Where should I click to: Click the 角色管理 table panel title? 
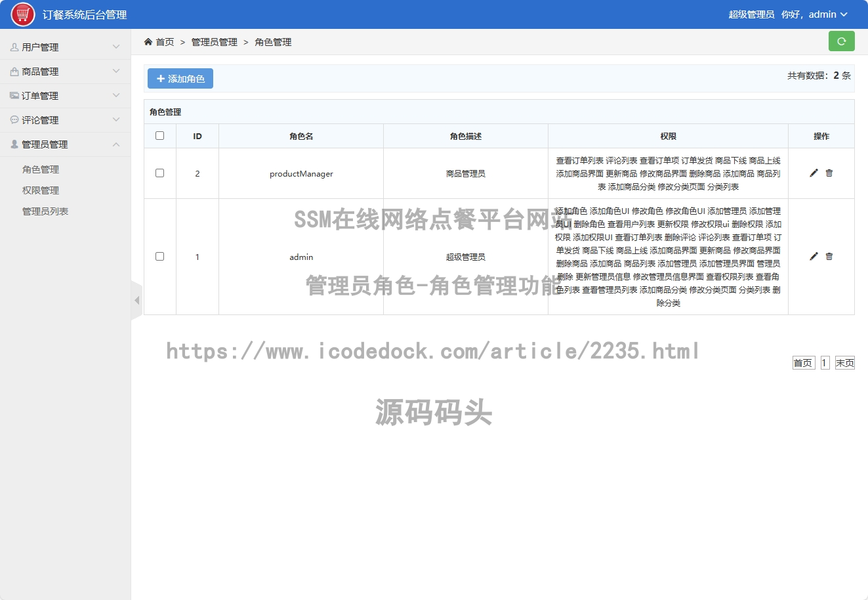(165, 112)
